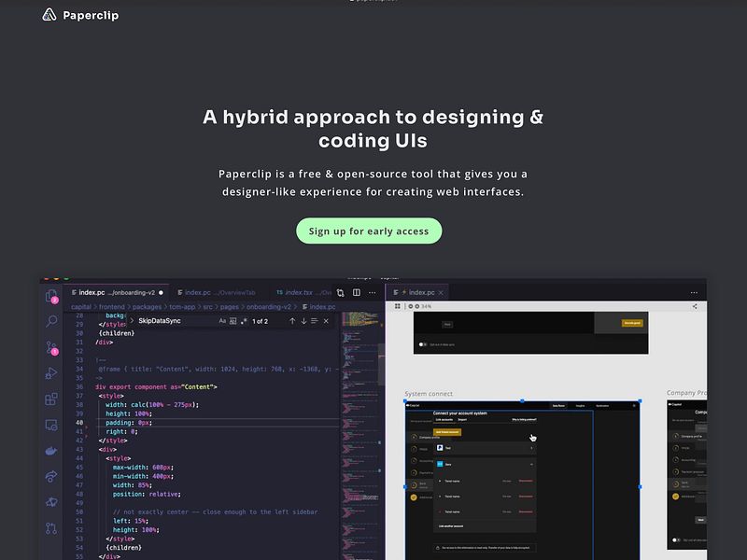Click the yellow button under Connect your account system

click(x=447, y=432)
